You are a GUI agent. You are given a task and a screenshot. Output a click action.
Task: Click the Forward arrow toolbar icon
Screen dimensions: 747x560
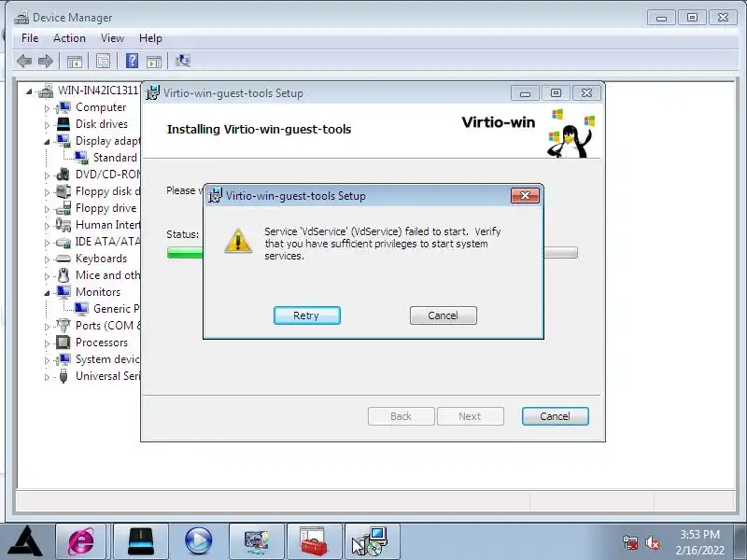(45, 61)
